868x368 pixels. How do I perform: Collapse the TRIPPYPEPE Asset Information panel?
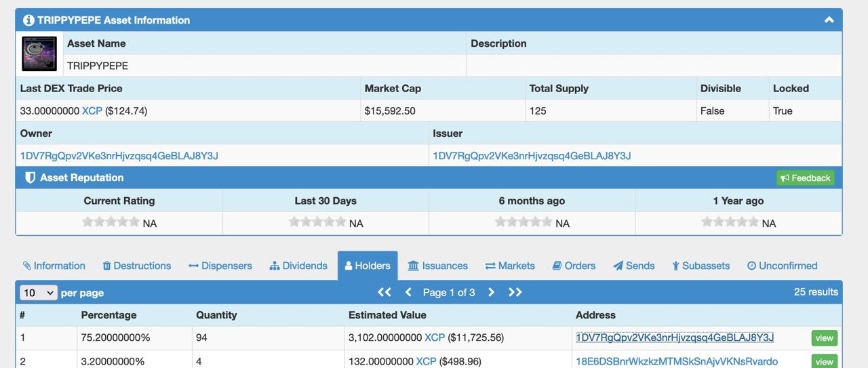829,20
